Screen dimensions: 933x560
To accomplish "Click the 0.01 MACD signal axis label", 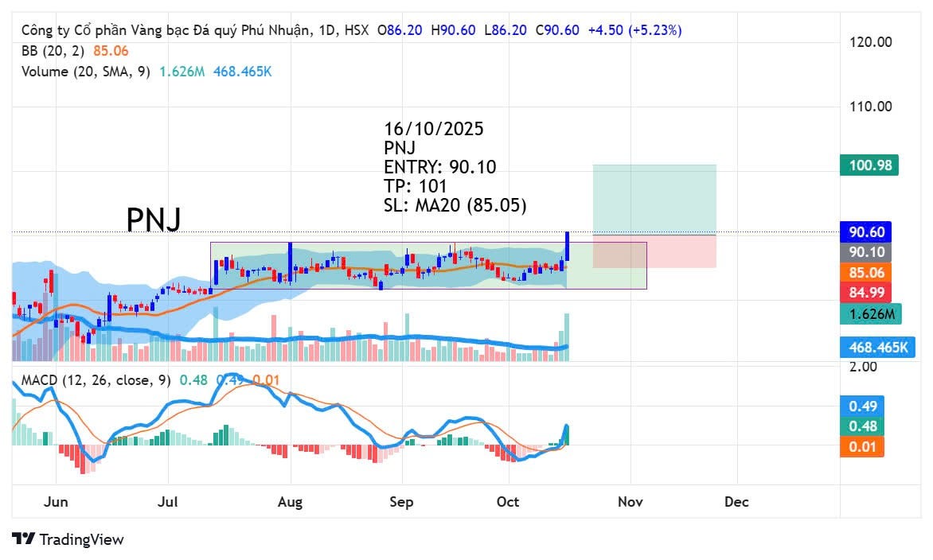I will (x=862, y=447).
